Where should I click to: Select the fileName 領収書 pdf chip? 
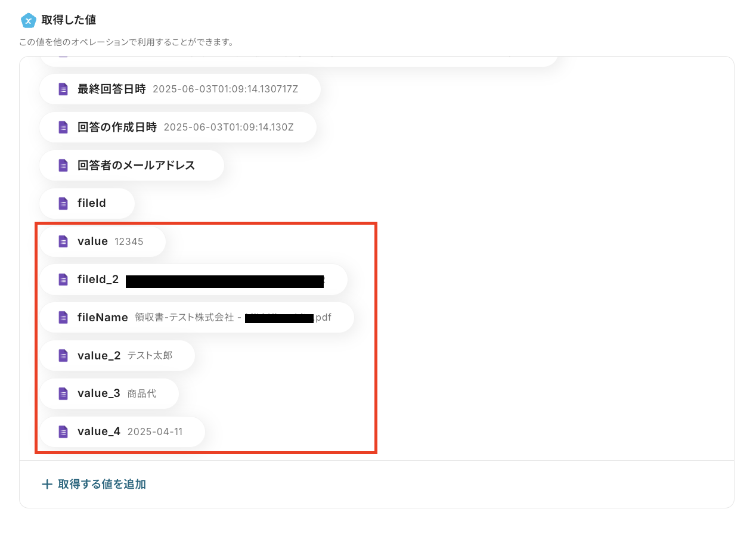(x=197, y=318)
